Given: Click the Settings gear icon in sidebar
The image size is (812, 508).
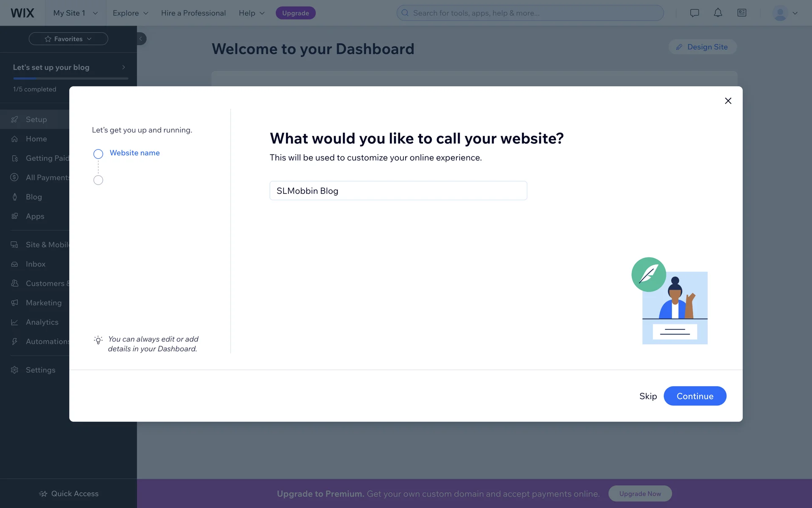Looking at the screenshot, I should pos(15,370).
